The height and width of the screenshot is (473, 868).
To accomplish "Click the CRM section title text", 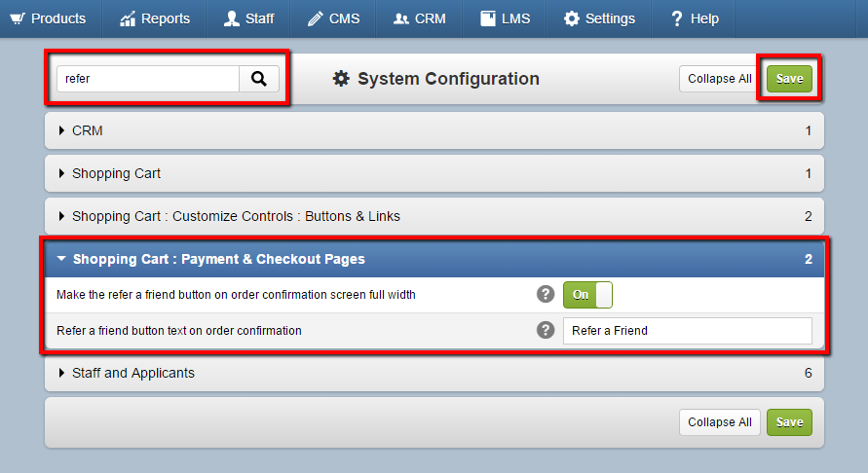I will point(88,130).
